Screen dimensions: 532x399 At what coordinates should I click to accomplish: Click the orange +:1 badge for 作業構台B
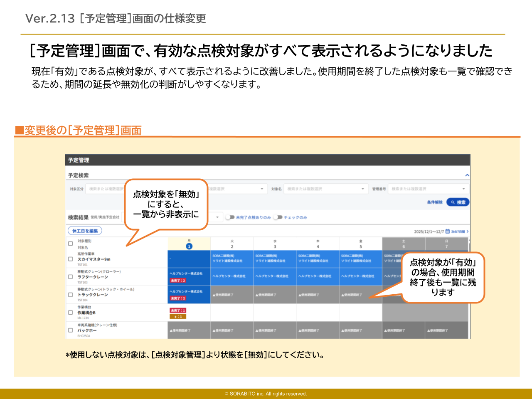[178, 317]
